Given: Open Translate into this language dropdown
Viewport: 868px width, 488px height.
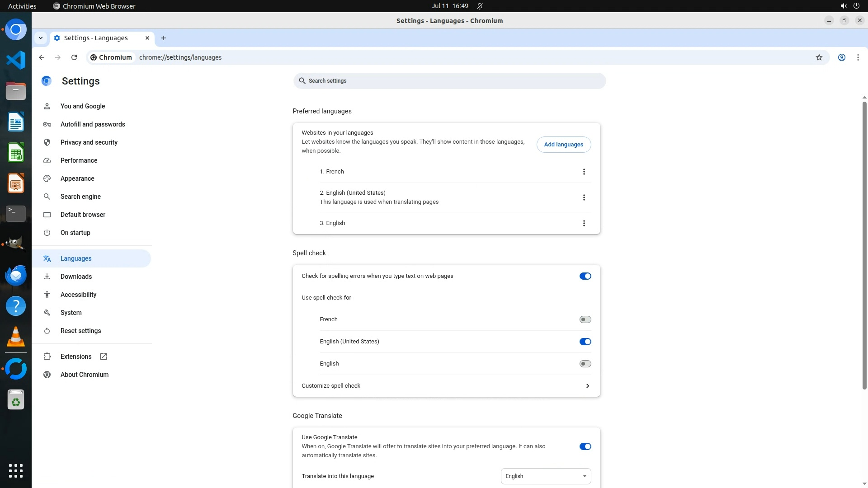Looking at the screenshot, I should click(x=546, y=476).
